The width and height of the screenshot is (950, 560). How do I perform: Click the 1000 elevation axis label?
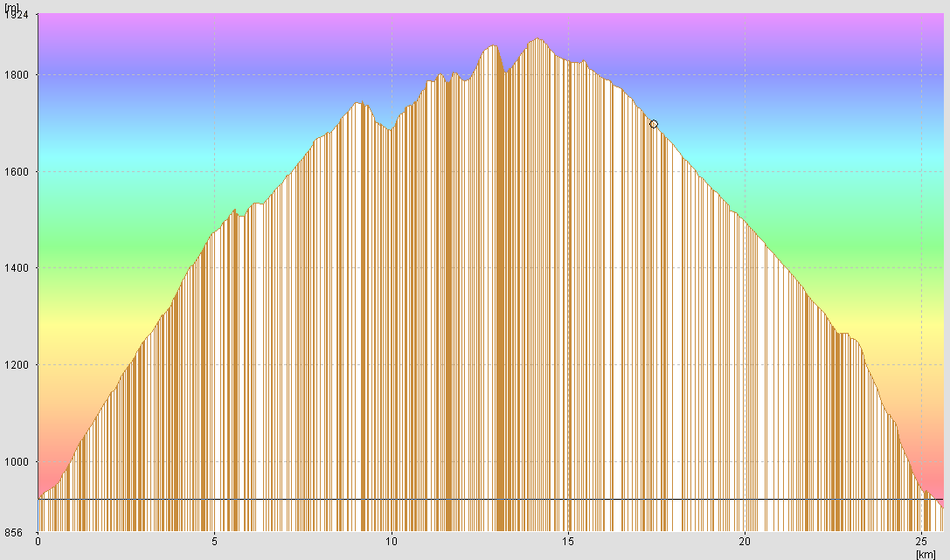(x=17, y=462)
